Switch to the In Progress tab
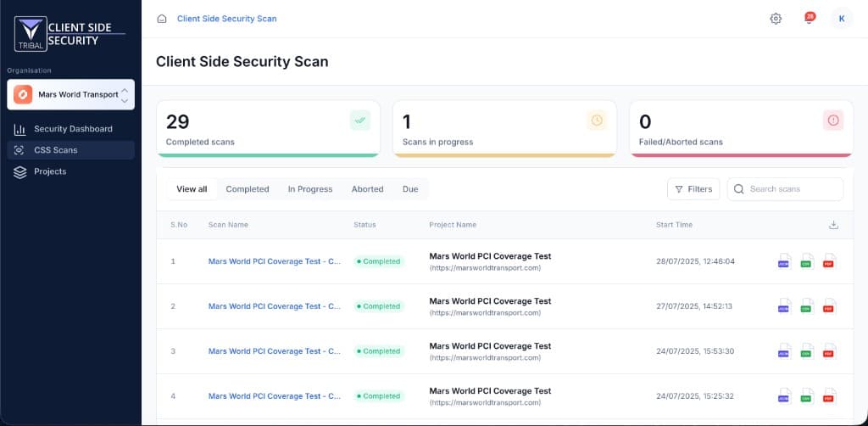 310,189
